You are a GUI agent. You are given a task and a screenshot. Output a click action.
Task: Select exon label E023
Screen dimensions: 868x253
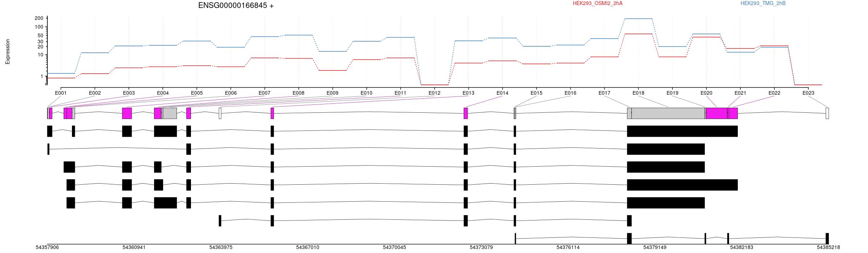click(x=808, y=93)
